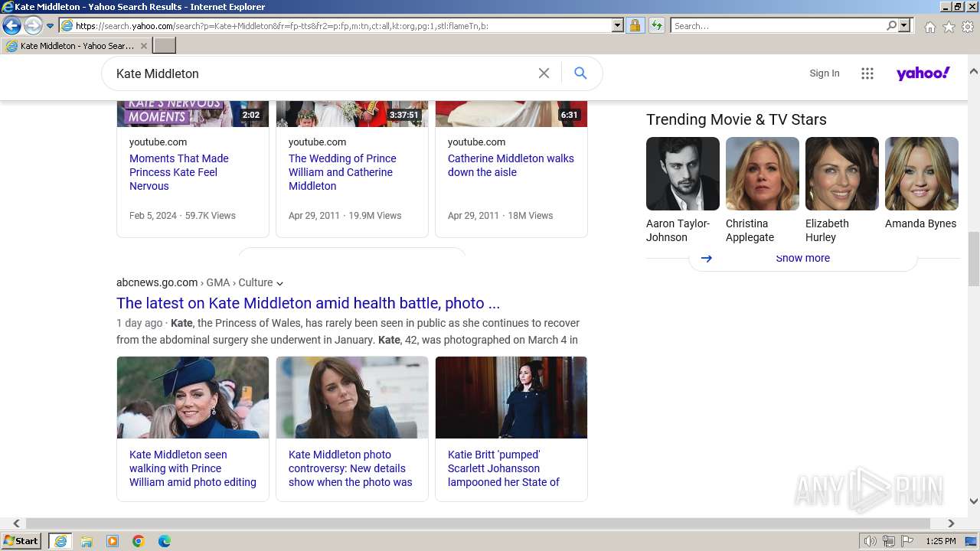Open 'Moments That Made Princess Kate Feel Nervous' link

coord(179,172)
